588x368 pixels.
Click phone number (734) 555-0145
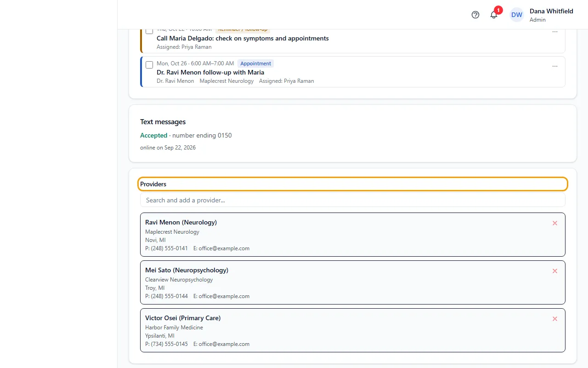[169, 344]
